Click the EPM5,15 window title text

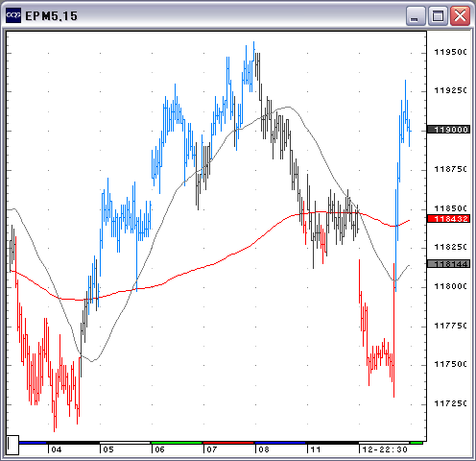pos(51,16)
